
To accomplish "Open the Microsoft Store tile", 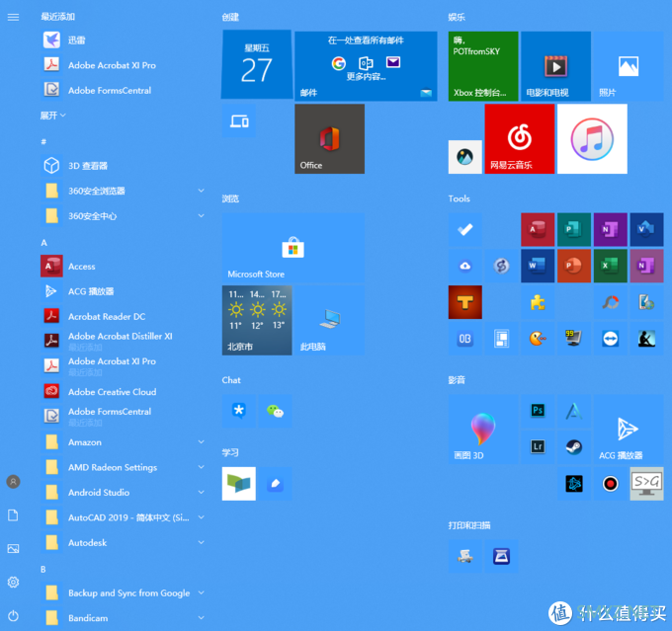I will (294, 248).
